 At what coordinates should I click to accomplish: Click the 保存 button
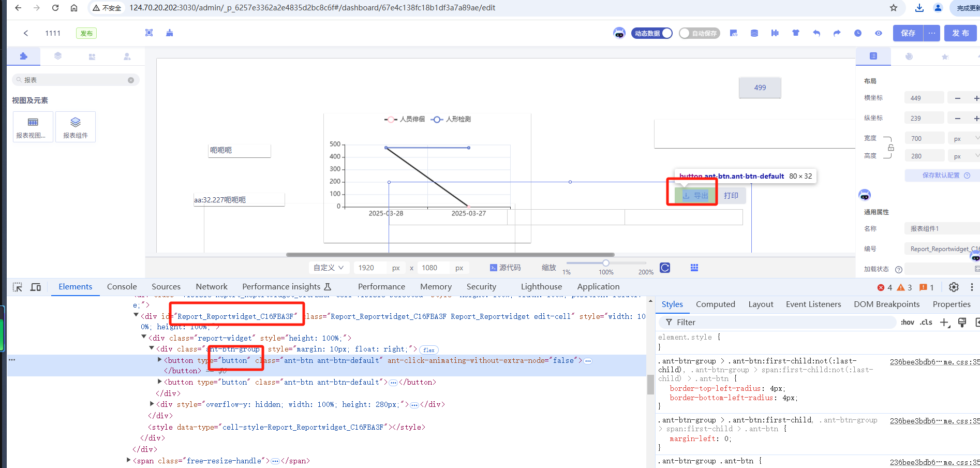908,33
